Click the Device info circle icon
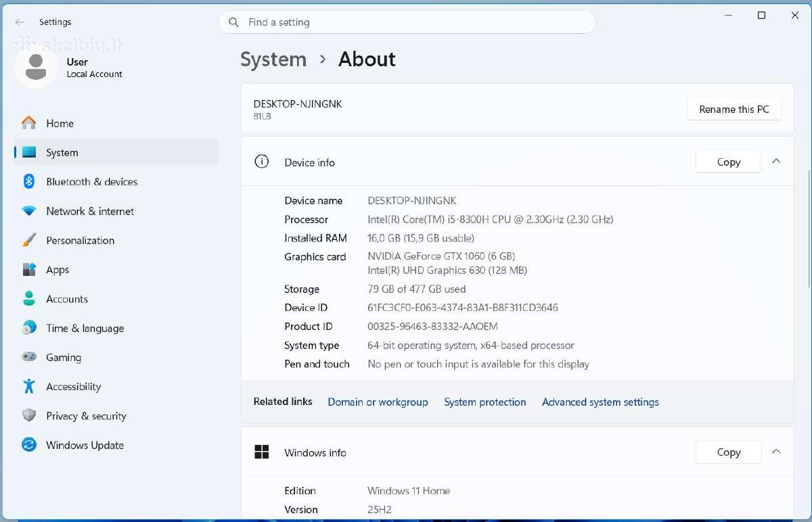 tap(261, 162)
